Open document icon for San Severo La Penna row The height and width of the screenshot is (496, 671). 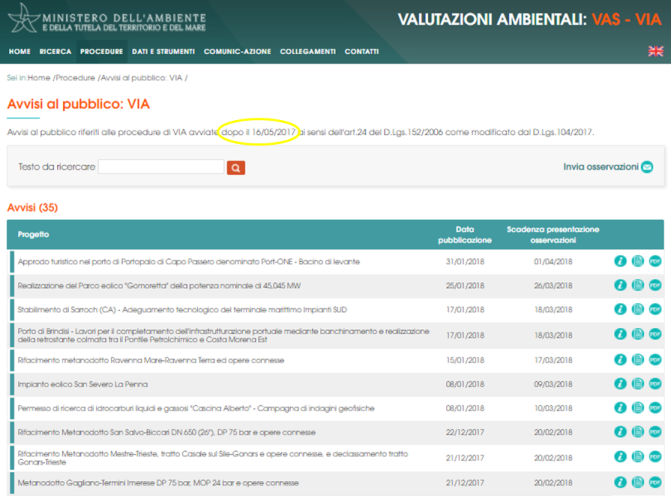click(638, 384)
